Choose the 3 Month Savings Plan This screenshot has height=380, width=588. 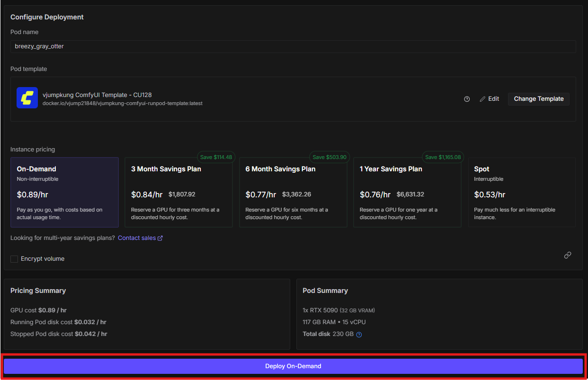click(x=178, y=192)
